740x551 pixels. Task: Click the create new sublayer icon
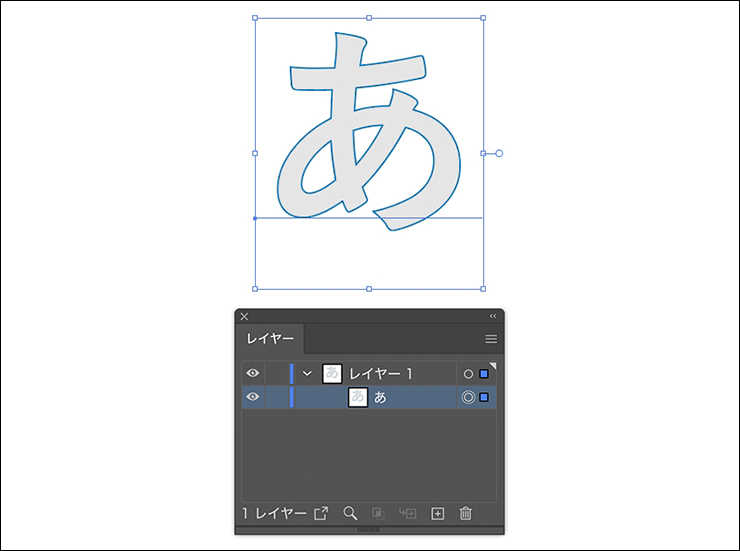point(407,513)
